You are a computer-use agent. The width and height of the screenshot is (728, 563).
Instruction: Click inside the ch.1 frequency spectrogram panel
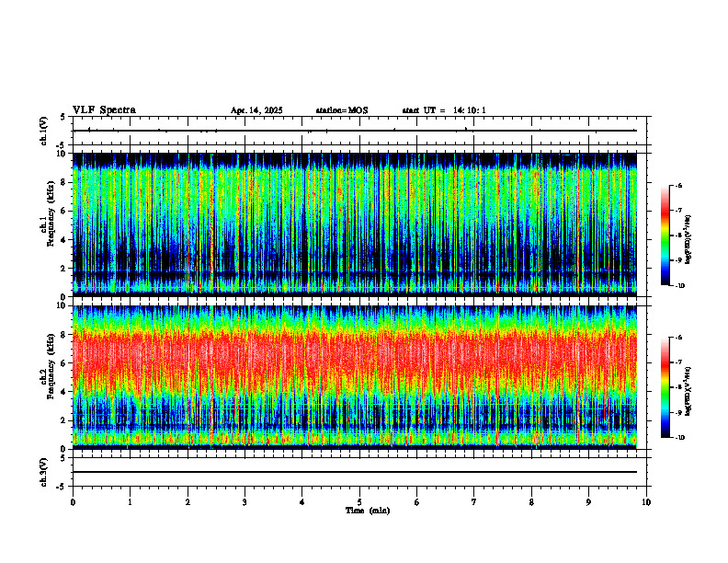click(x=355, y=224)
